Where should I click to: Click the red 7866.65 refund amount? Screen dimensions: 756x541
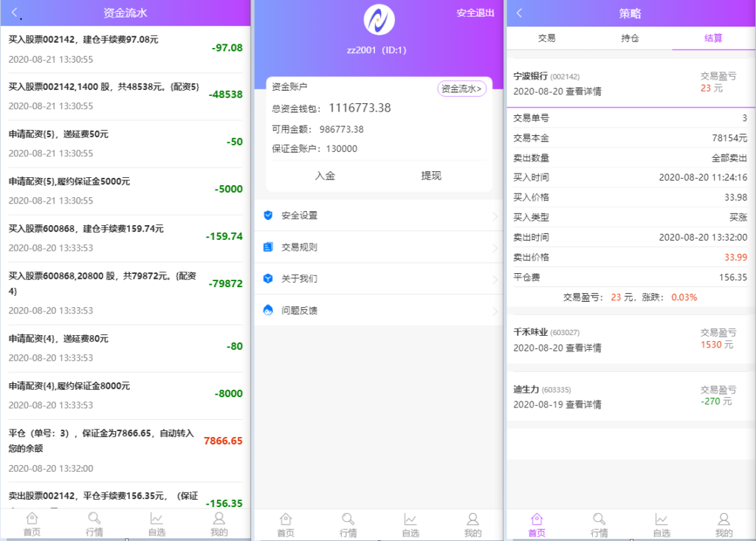(223, 441)
